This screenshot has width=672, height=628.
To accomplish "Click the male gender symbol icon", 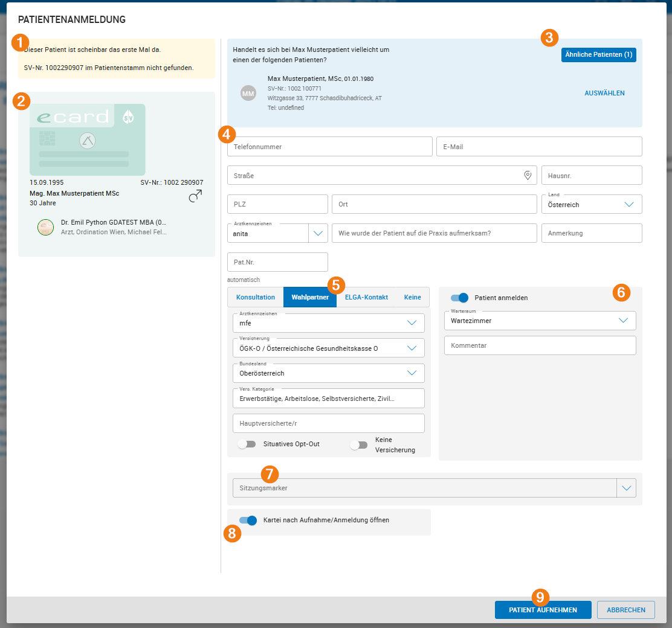I will [195, 196].
